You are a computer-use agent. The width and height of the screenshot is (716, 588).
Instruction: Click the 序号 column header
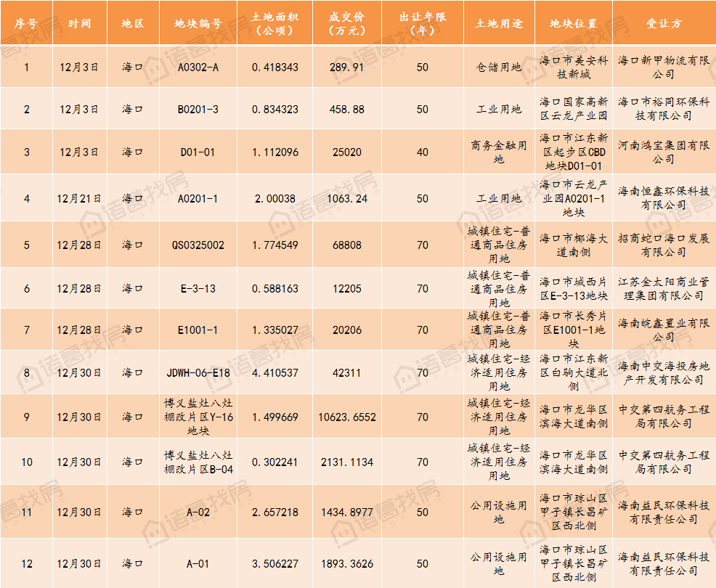(26, 23)
